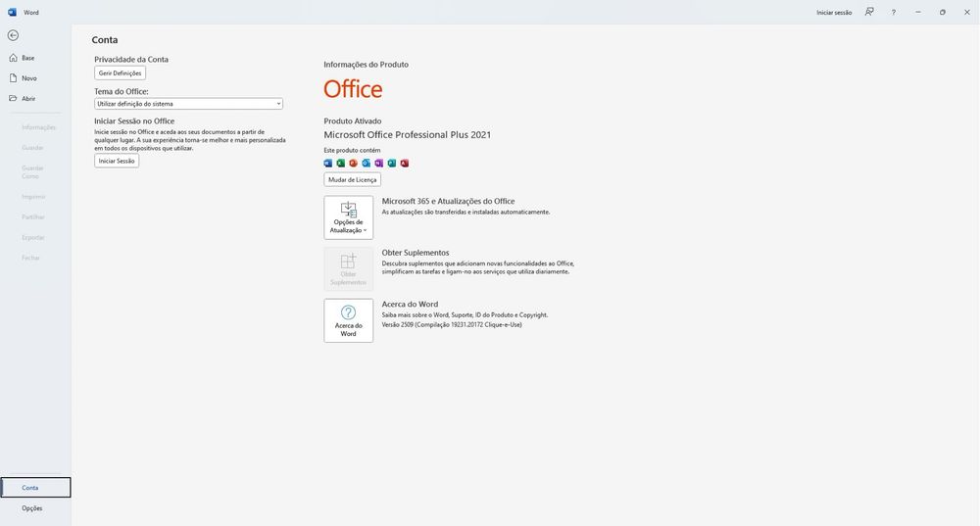Select Exportar in the sidebar
This screenshot has height=526, width=980.
coord(35,238)
